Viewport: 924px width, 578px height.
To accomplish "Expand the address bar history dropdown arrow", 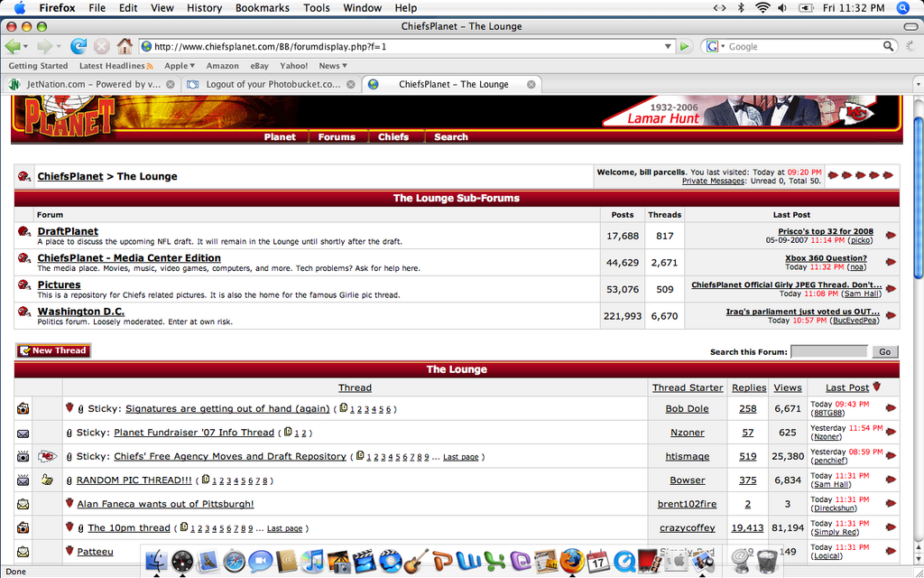I will coord(668,46).
